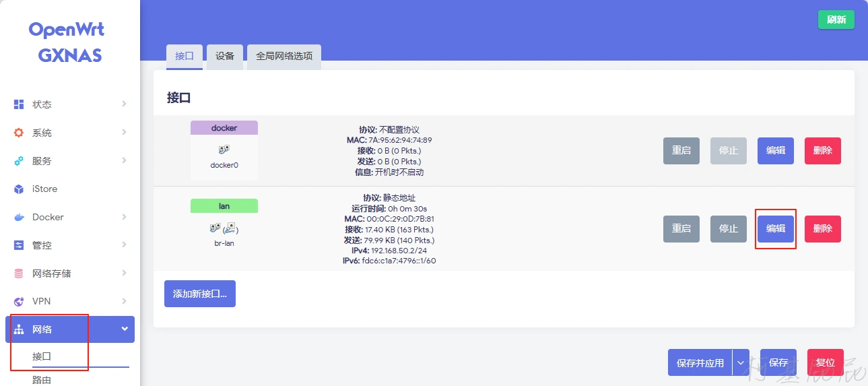868x386 pixels.
Task: Switch to the 设备 tab
Action: tap(225, 57)
